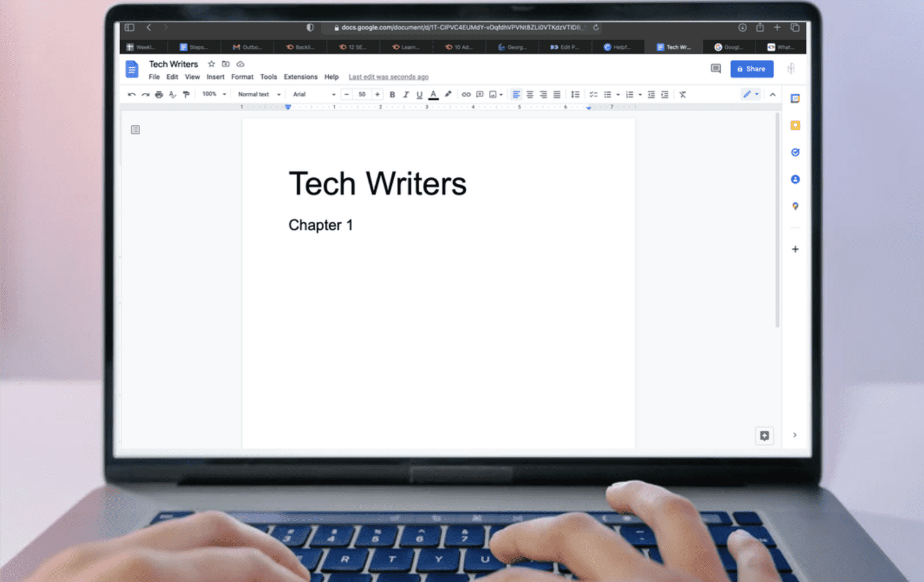Open the File menu

(154, 77)
